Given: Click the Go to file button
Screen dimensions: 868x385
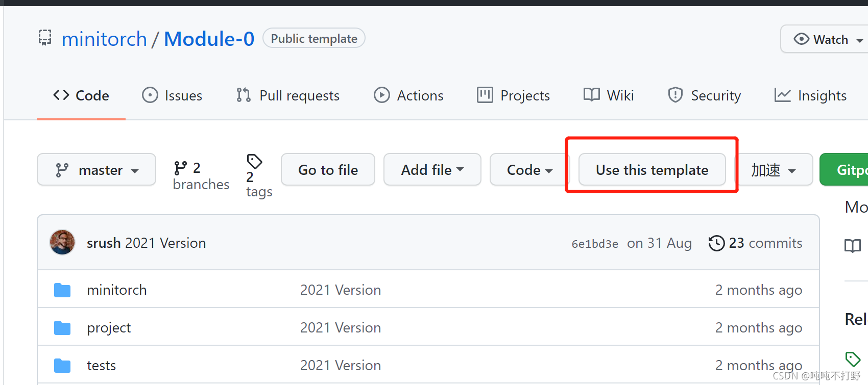Looking at the screenshot, I should tap(328, 169).
